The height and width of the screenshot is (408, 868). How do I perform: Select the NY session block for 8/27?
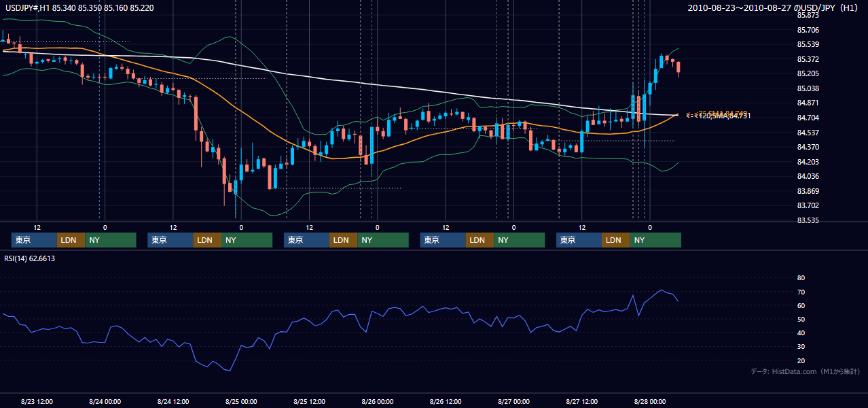[x=655, y=240]
